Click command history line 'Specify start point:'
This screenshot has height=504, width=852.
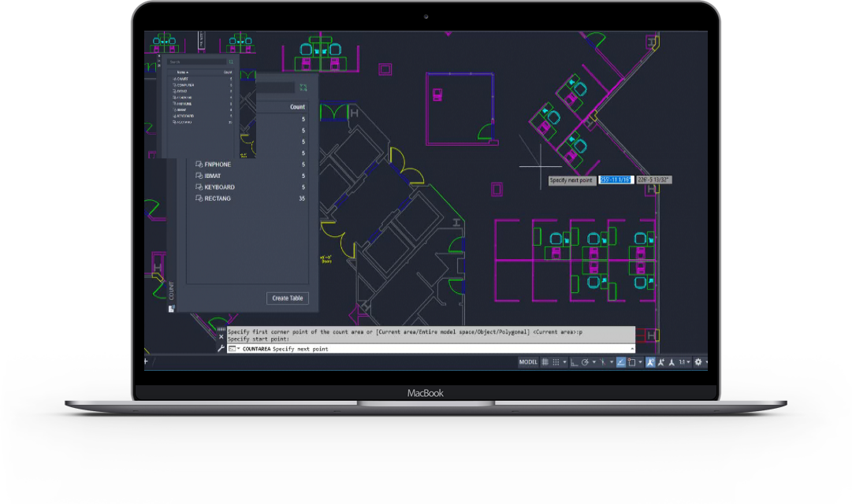(259, 339)
